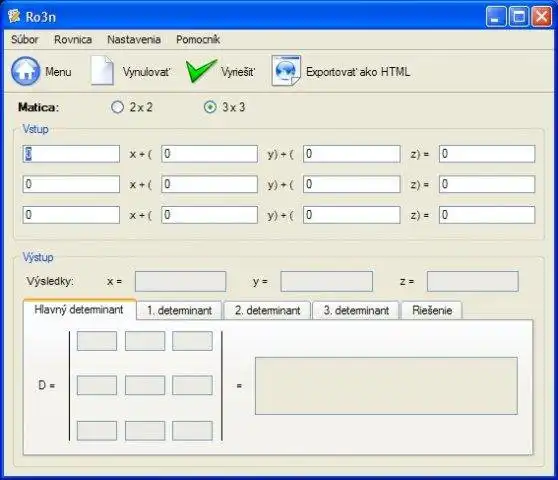Focus the third-row x coefficient field

click(x=71, y=215)
